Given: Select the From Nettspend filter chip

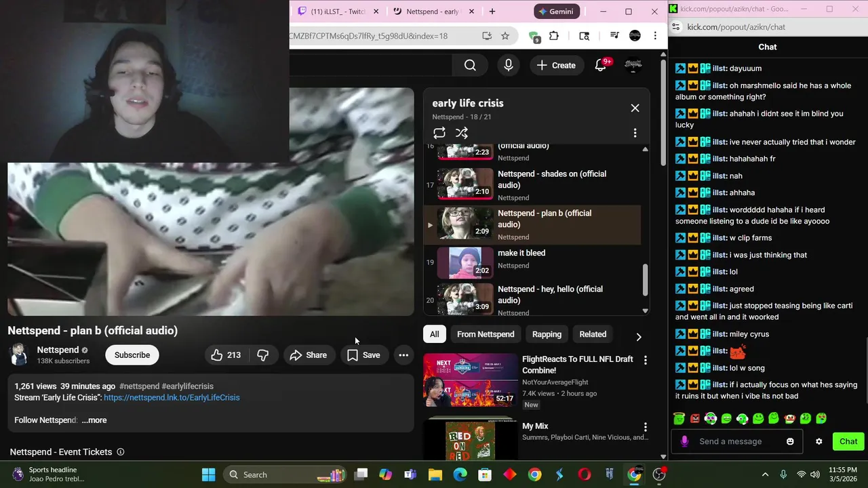Looking at the screenshot, I should (486, 334).
